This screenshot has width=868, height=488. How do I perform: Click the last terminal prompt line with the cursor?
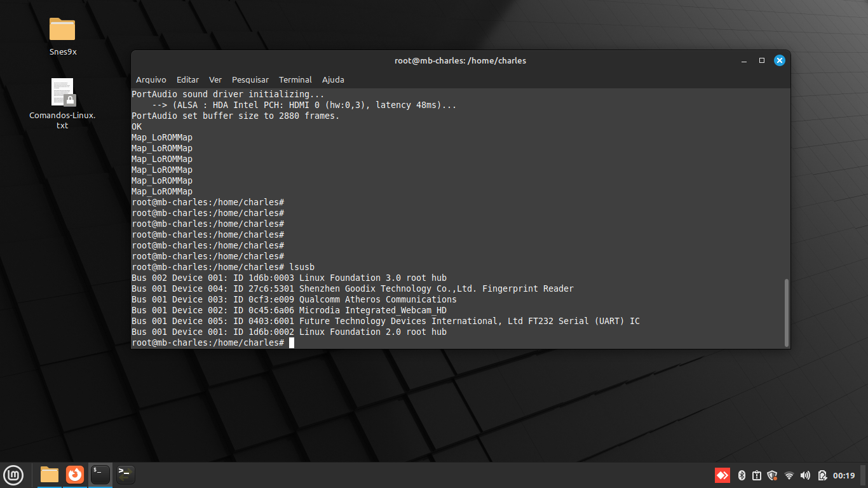(x=213, y=342)
